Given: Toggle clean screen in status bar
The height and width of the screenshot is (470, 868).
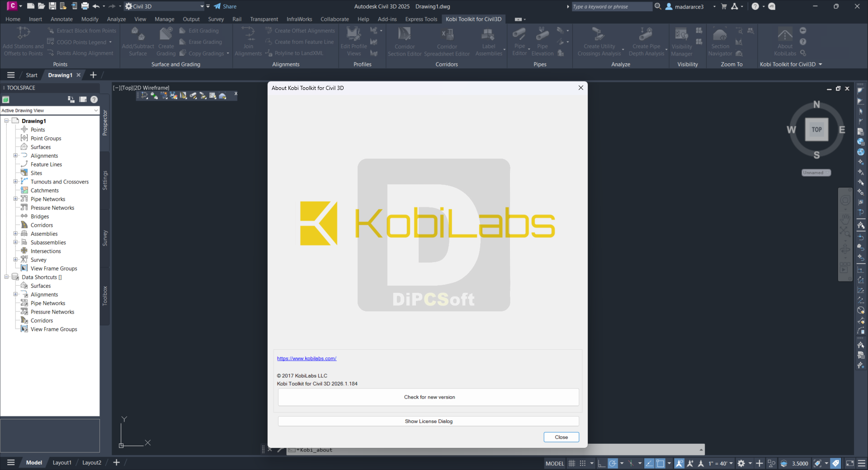Looking at the screenshot, I should [850, 463].
